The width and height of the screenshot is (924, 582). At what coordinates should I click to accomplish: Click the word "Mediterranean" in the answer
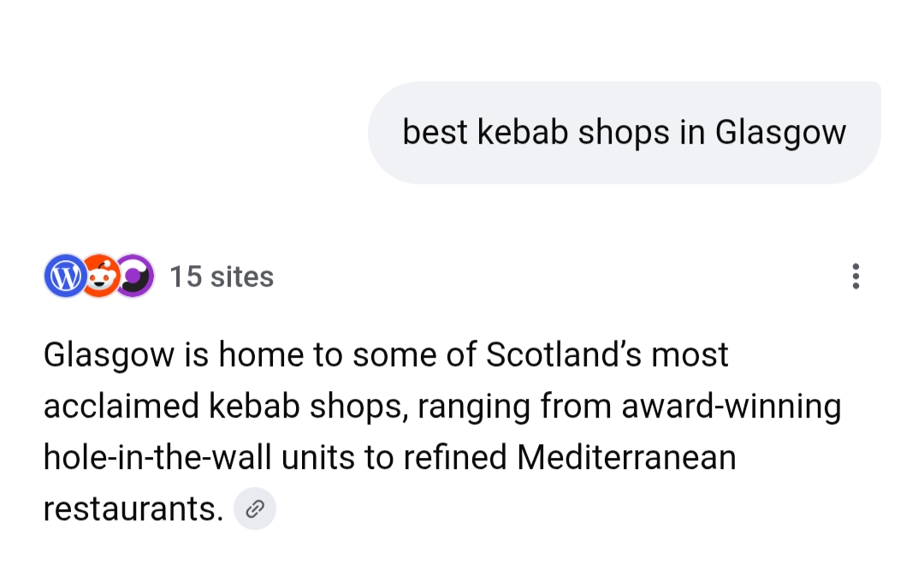pyautogui.click(x=626, y=457)
